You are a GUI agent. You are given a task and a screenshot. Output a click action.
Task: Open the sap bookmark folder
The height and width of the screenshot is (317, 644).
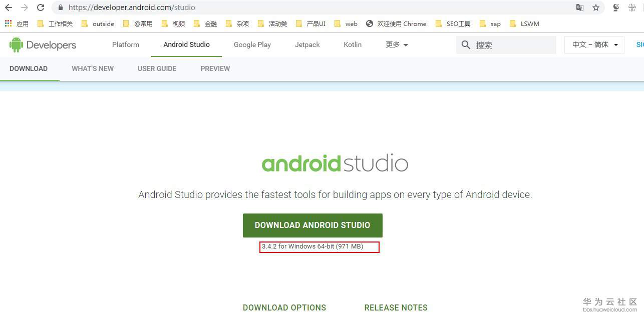pyautogui.click(x=490, y=23)
